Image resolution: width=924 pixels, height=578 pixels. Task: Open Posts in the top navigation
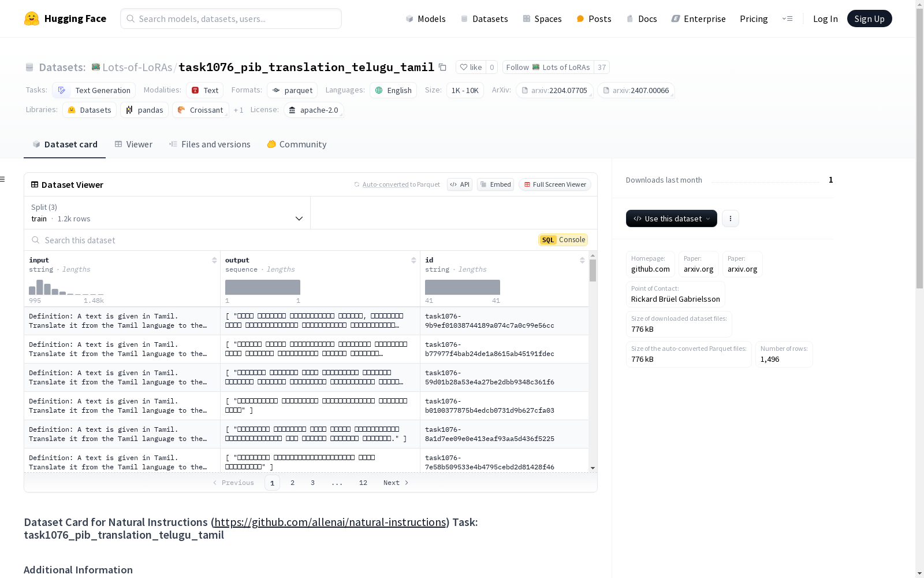point(594,18)
